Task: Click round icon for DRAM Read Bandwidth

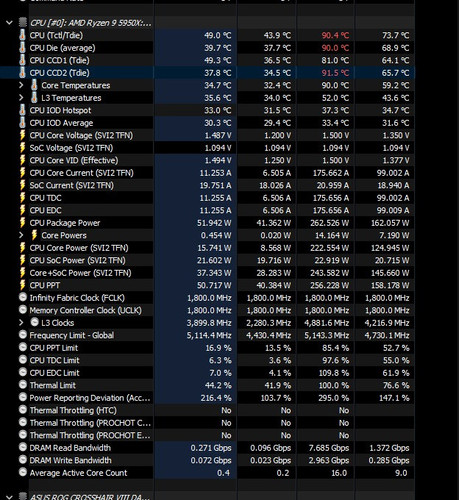Action: coord(23,447)
